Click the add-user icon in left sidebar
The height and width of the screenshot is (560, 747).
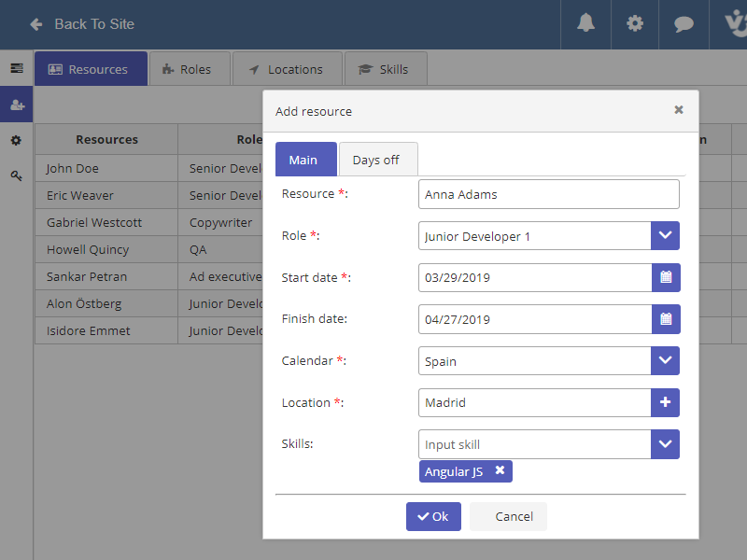17,105
